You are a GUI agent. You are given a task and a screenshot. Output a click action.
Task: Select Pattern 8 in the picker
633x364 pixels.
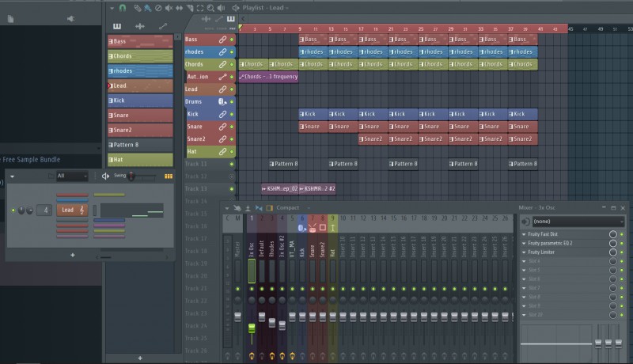pyautogui.click(x=140, y=145)
